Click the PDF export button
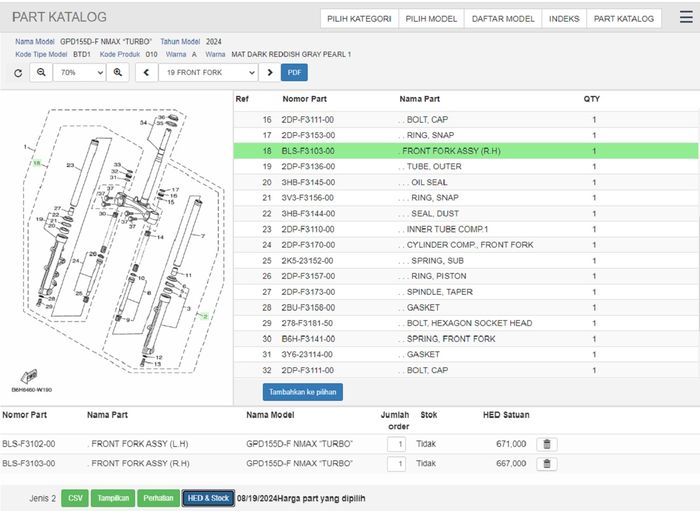700x511 pixels. click(295, 73)
